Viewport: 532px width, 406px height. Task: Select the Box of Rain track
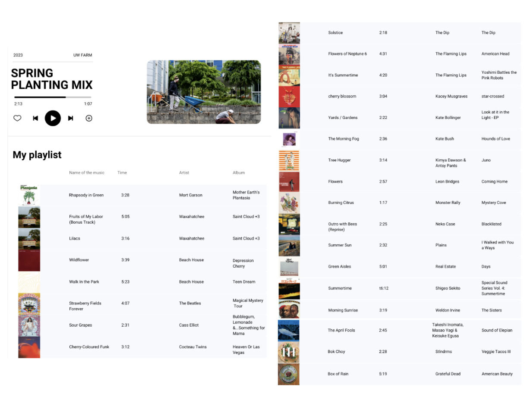338,374
